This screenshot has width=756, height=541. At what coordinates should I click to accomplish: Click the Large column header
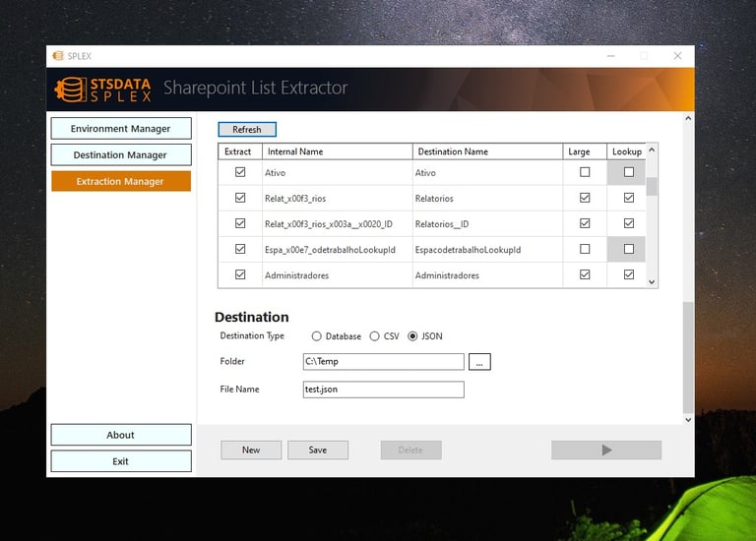coord(585,151)
